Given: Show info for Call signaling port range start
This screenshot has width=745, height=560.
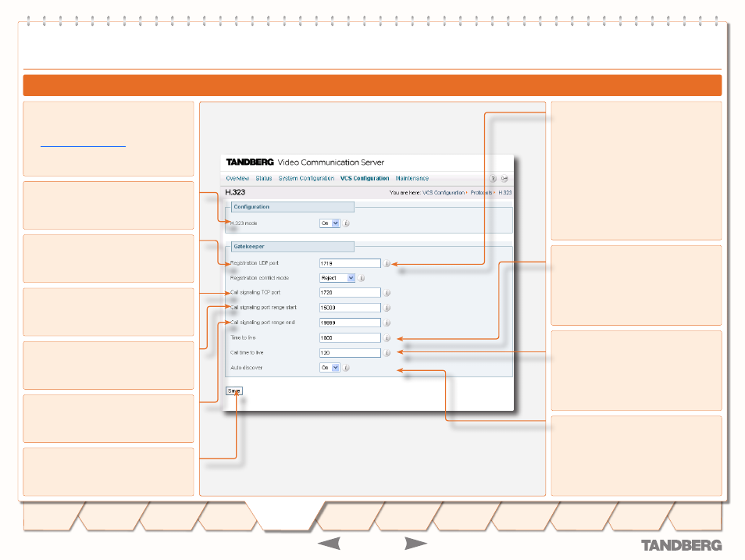Looking at the screenshot, I should coord(387,308).
